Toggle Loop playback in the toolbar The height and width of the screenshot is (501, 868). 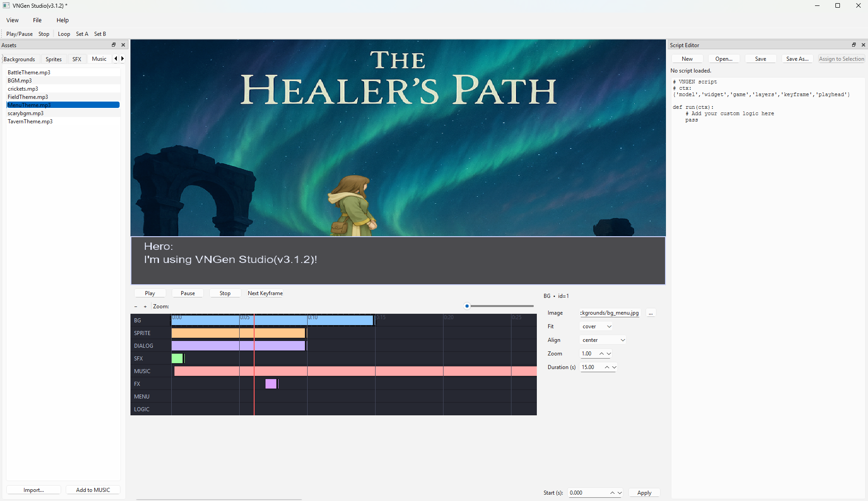pyautogui.click(x=64, y=34)
